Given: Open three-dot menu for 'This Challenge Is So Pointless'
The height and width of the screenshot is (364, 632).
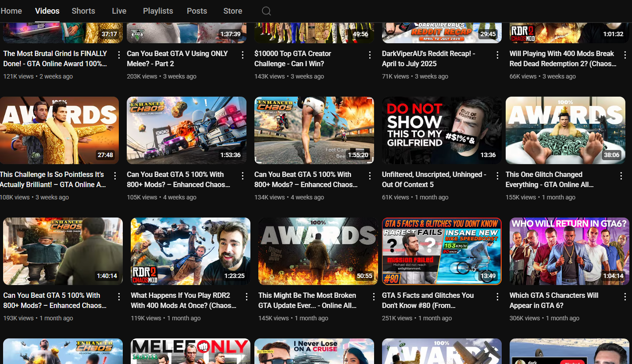Looking at the screenshot, I should 115,176.
